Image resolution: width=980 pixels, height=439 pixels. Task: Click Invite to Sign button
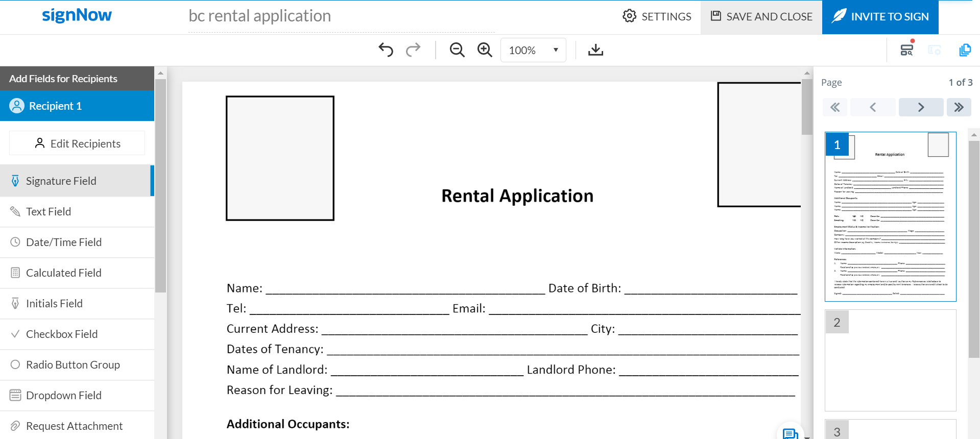pyautogui.click(x=880, y=17)
